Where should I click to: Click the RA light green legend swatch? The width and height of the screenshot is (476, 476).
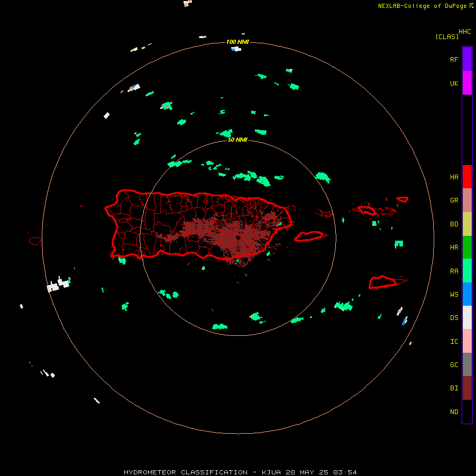coord(467,271)
